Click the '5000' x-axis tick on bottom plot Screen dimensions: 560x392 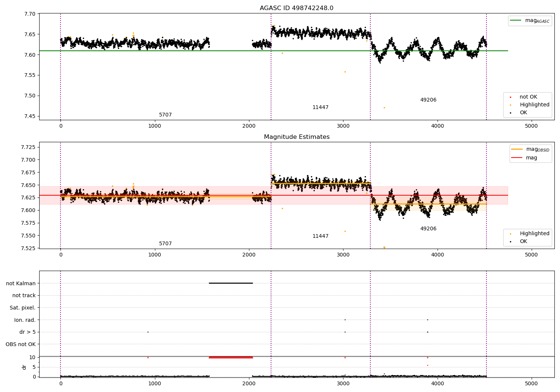[x=531, y=383]
